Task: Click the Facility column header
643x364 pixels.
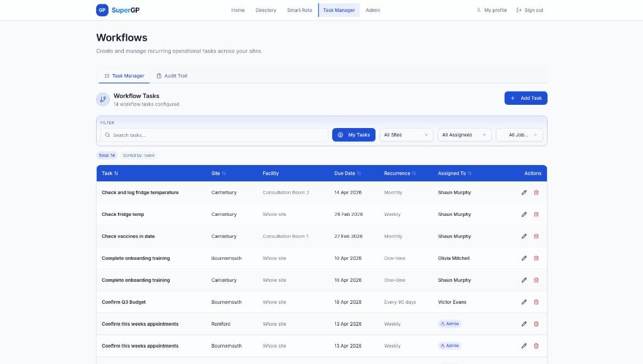Action: (271, 173)
